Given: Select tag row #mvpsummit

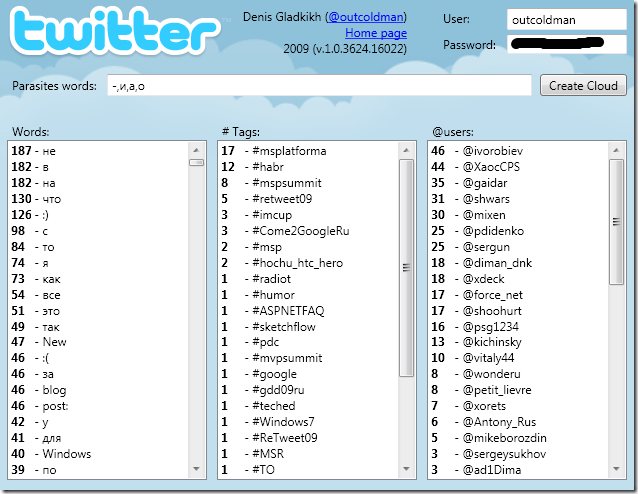Looking at the screenshot, I should pos(308,358).
